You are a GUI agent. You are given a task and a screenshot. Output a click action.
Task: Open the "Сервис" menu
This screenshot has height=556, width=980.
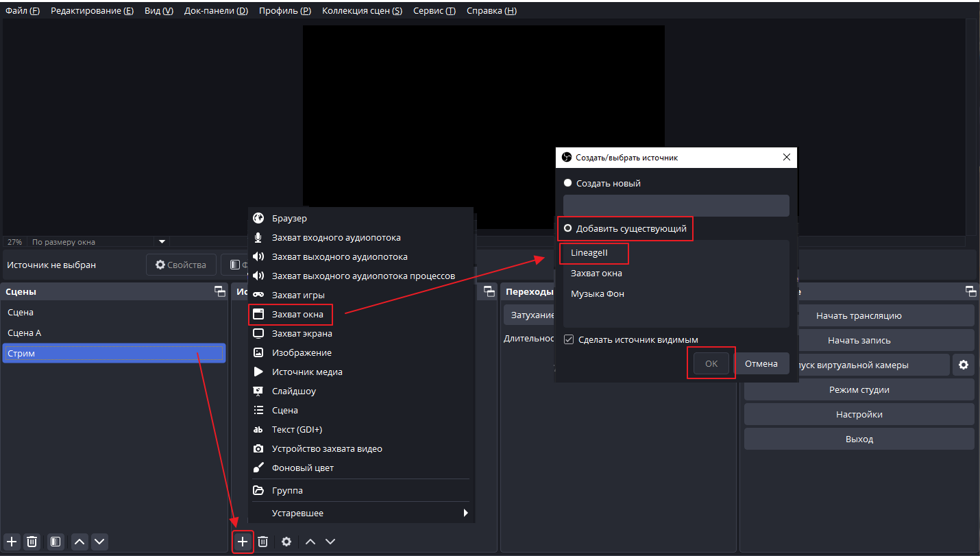[x=434, y=11]
